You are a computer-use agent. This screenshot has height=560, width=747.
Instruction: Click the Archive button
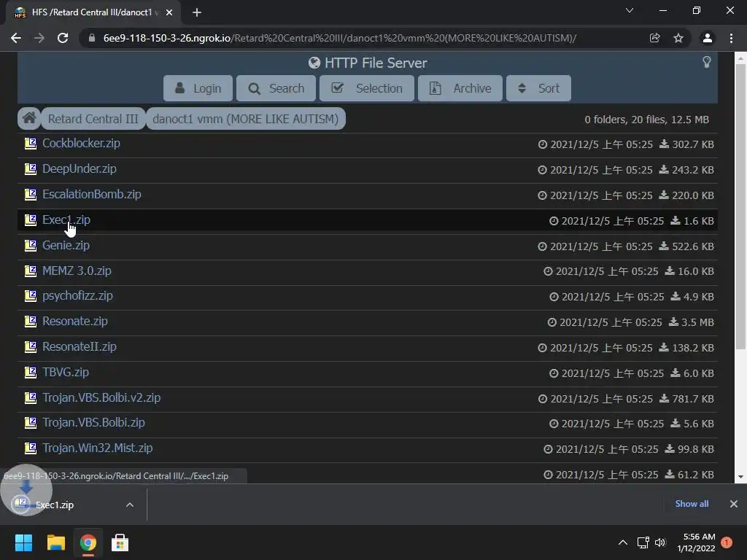(460, 88)
